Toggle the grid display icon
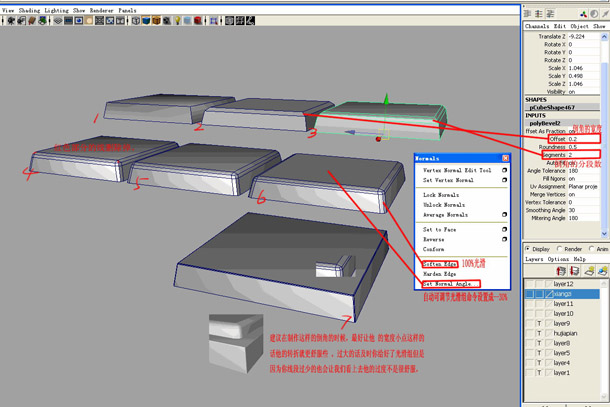The image size is (610, 407). [x=58, y=20]
